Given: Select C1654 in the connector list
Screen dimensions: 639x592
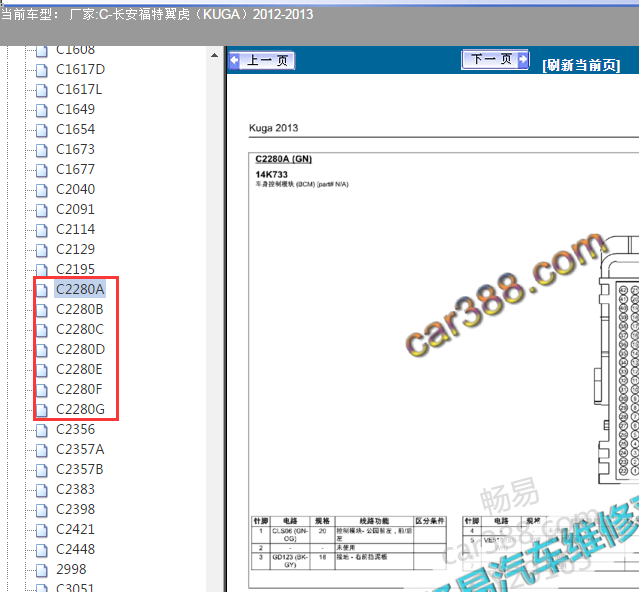Looking at the screenshot, I should pos(75,129).
